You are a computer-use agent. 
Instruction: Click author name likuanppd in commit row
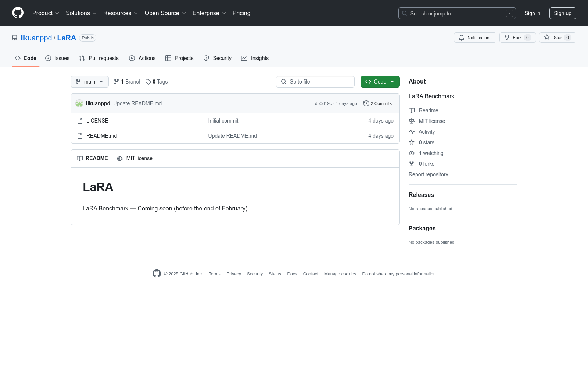98,103
